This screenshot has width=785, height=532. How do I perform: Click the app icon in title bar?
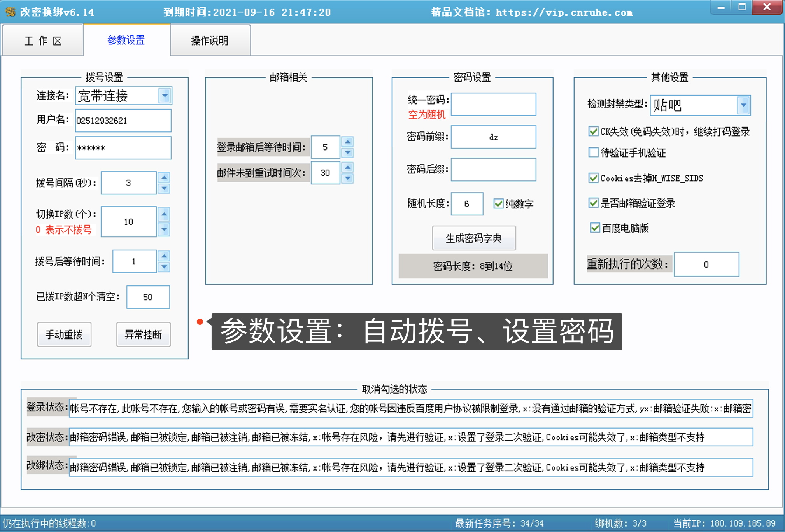click(11, 12)
